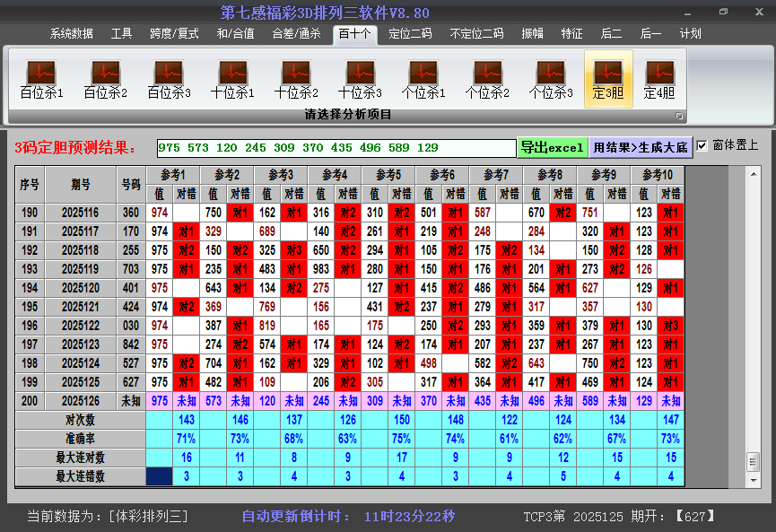Toggle the 窗体置上 checkbox

tap(702, 145)
